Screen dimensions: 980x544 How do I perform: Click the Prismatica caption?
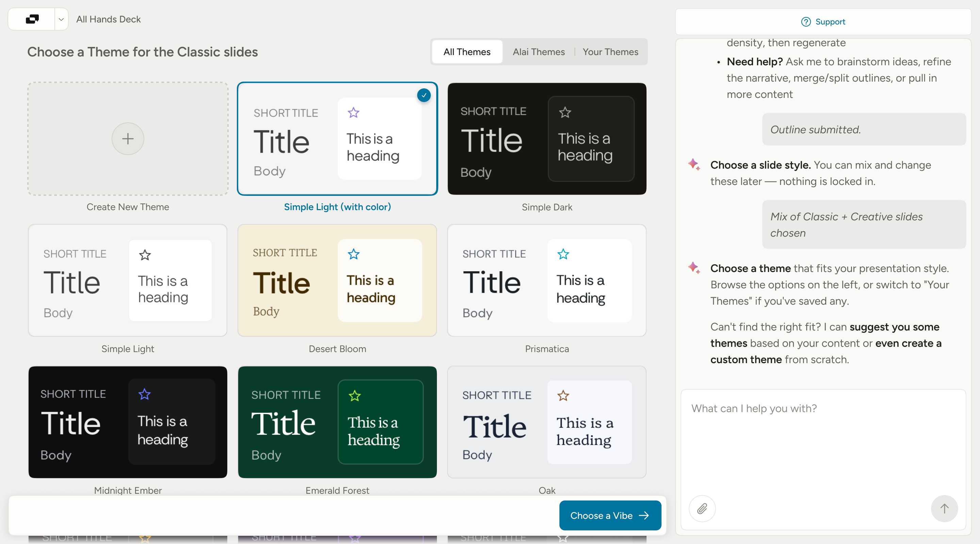tap(547, 348)
